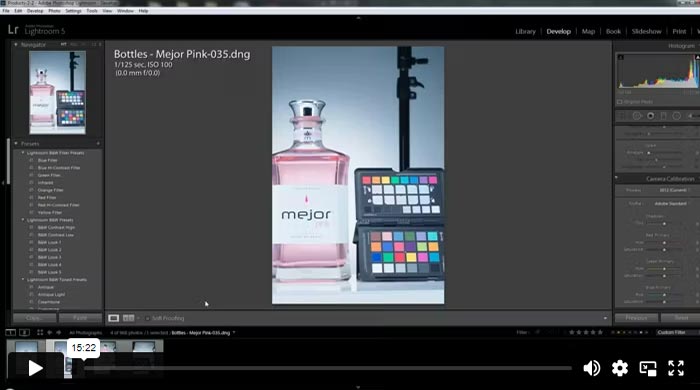Collapse the Navigator panel
The image size is (700, 390).
tap(16, 45)
